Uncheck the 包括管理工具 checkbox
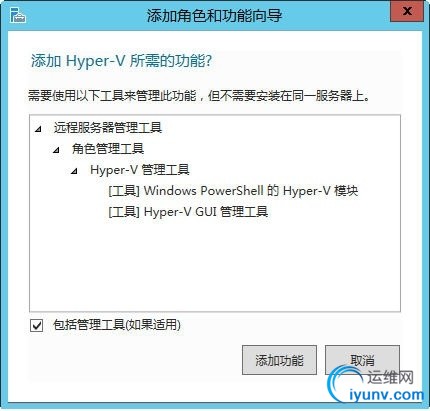The image size is (430, 411). 36,325
